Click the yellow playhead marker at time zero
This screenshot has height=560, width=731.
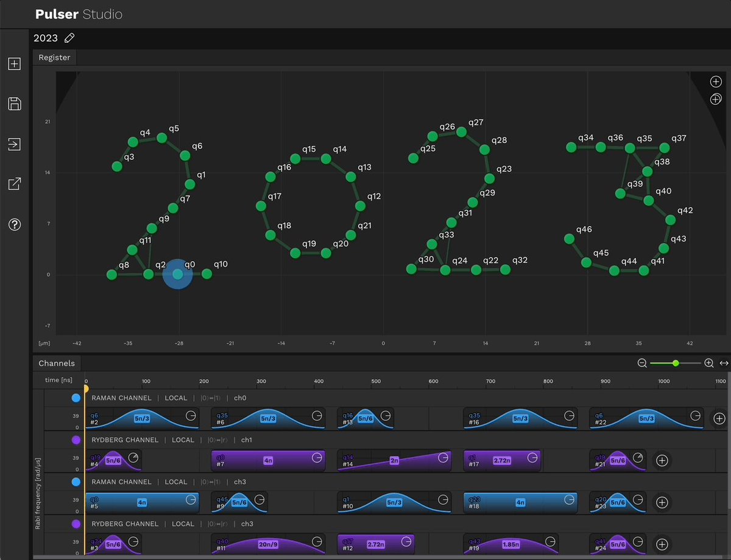85,388
